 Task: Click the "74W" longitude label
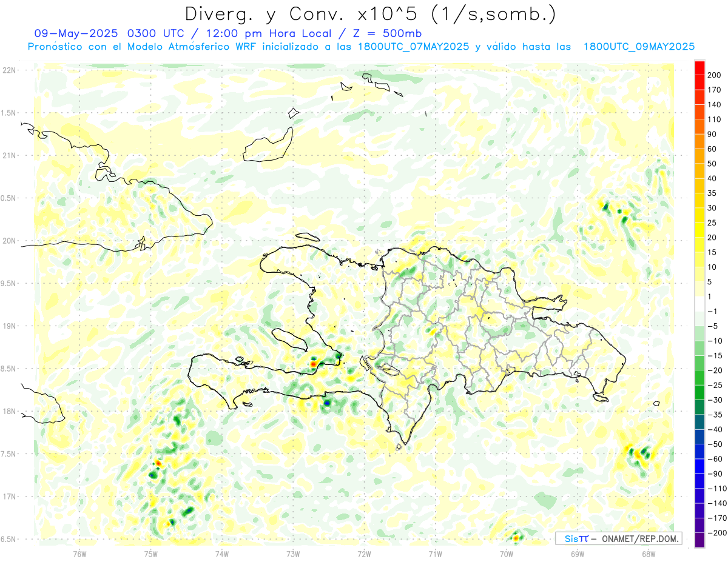point(222,554)
